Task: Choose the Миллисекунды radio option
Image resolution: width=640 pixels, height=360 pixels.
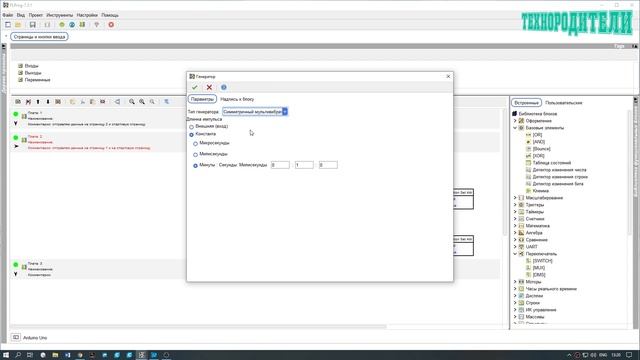Action: [196, 155]
